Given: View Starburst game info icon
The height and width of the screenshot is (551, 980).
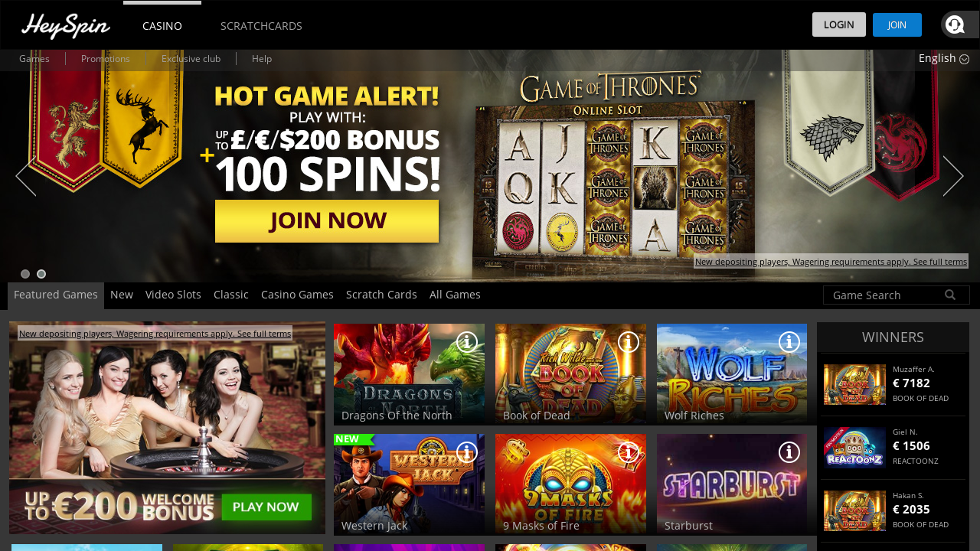Looking at the screenshot, I should pos(789,452).
